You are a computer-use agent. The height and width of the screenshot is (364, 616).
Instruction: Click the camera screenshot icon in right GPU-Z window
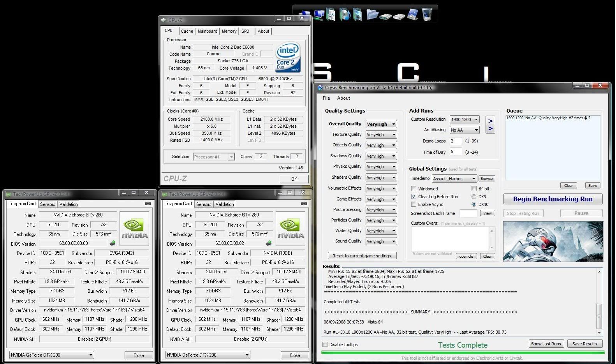(x=304, y=204)
